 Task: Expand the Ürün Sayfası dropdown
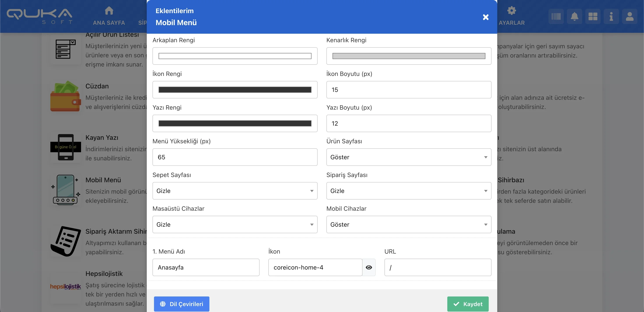pyautogui.click(x=409, y=157)
